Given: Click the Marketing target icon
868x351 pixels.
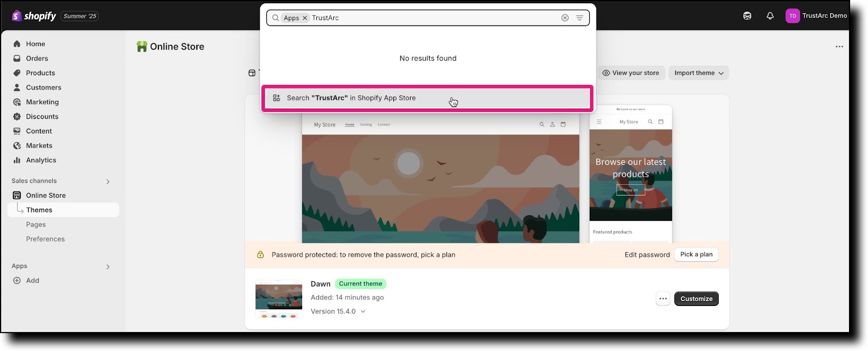Looking at the screenshot, I should tap(17, 102).
